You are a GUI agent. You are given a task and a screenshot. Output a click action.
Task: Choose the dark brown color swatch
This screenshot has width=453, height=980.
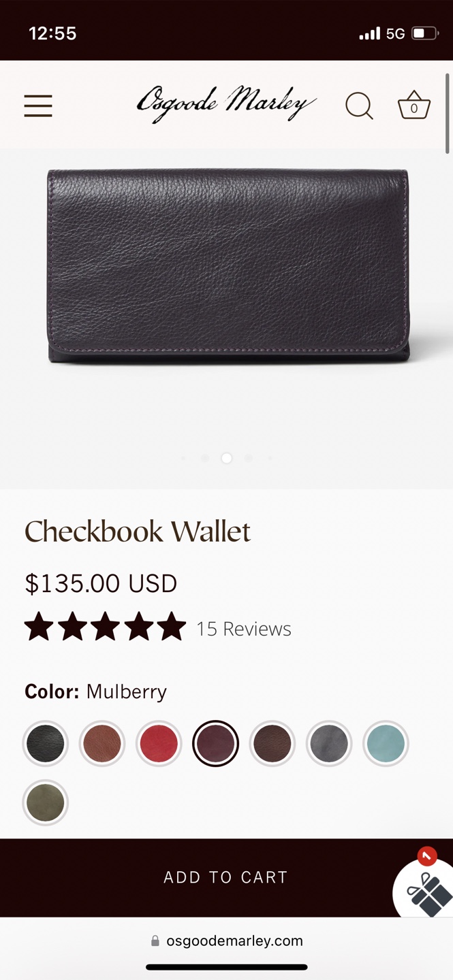click(x=272, y=744)
